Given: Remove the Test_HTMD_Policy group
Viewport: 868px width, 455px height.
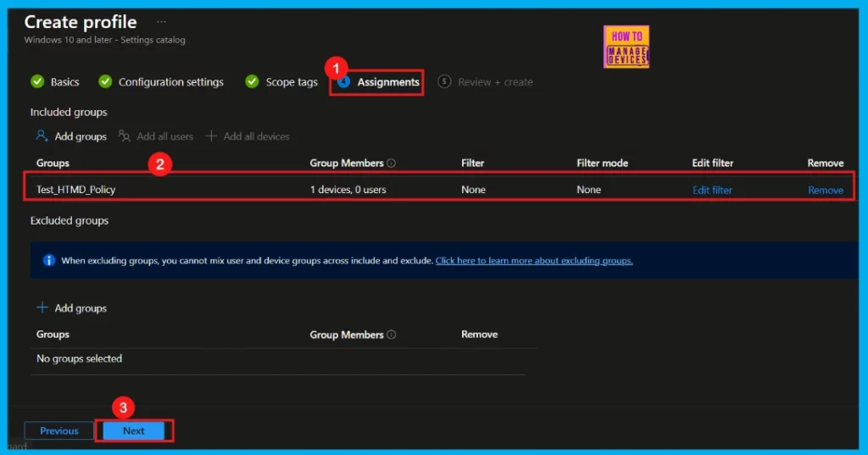Looking at the screenshot, I should (826, 190).
